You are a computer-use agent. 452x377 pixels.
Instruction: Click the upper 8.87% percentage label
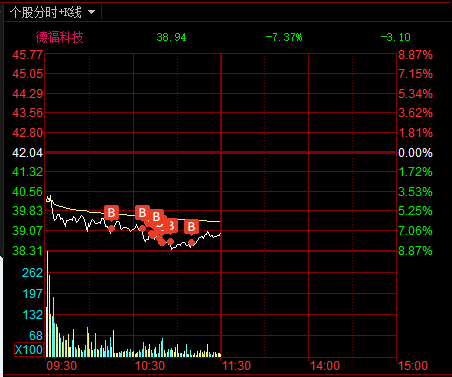(415, 54)
